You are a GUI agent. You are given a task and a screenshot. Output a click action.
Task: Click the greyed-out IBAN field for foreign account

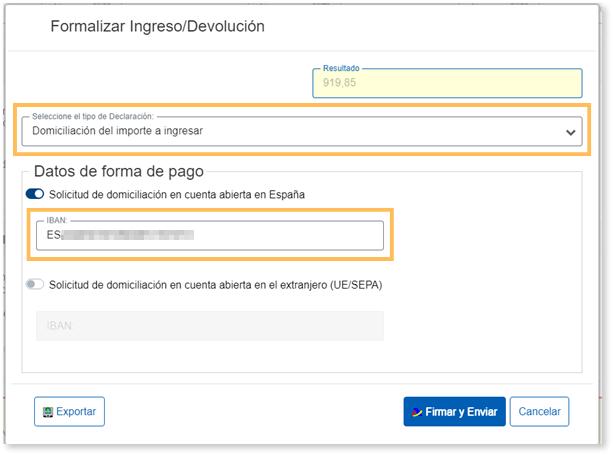pos(209,326)
